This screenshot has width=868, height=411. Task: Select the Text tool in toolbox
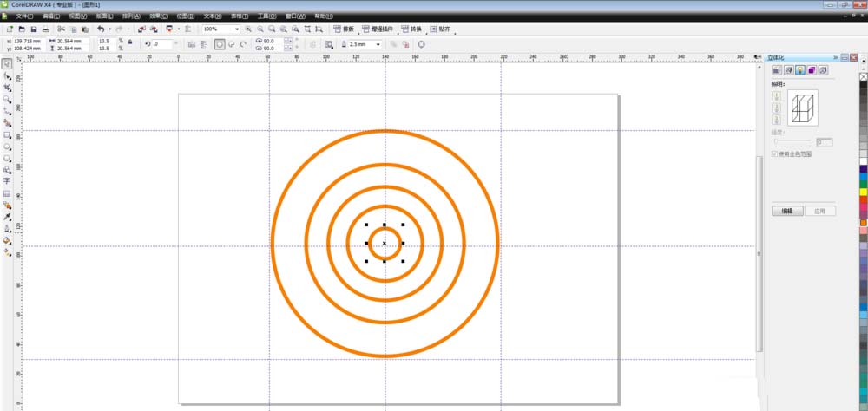[x=7, y=182]
